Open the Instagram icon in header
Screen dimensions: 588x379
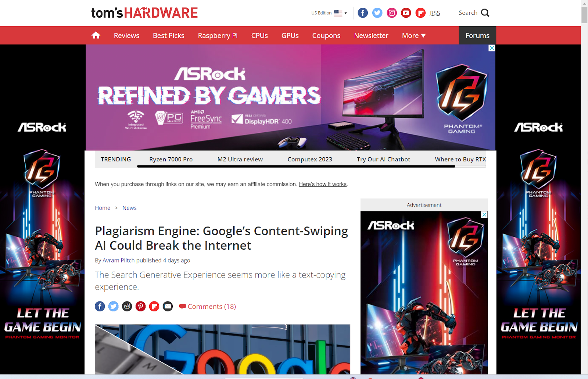[392, 13]
